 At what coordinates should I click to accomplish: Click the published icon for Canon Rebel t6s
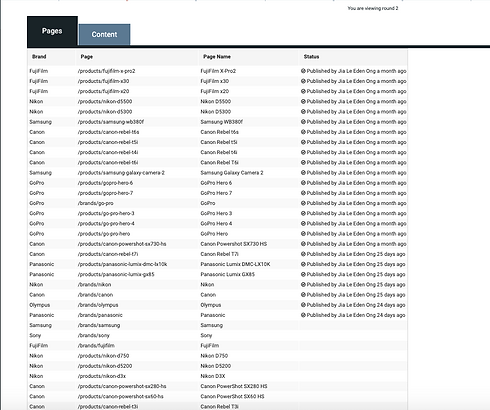pos(303,132)
